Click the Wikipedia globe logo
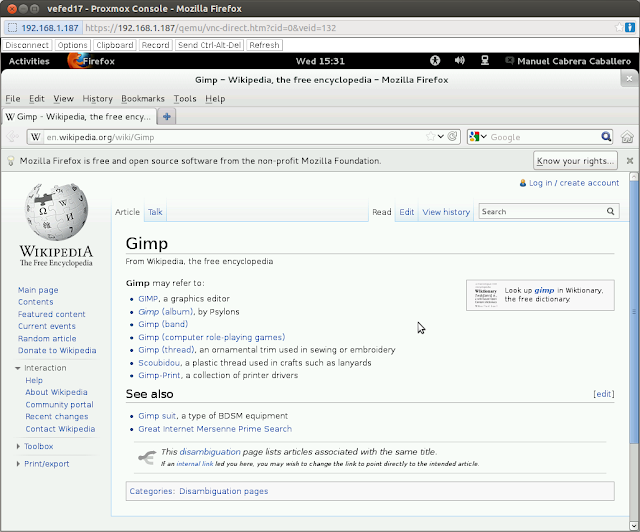Screen dimensions: 640x532 56,212
